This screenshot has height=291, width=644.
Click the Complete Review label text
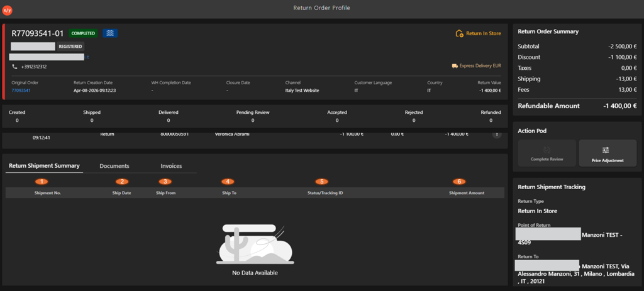point(547,159)
